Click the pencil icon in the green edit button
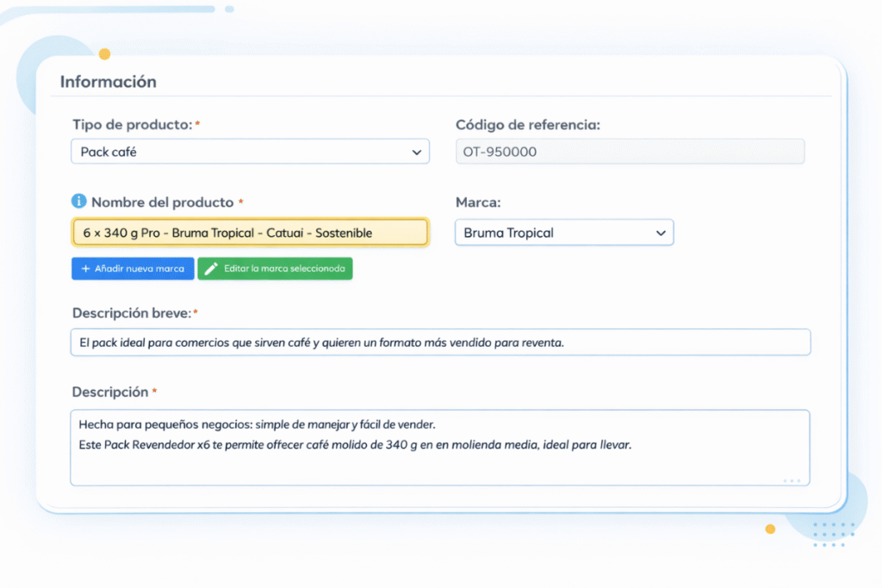The image size is (882, 588). 211,269
